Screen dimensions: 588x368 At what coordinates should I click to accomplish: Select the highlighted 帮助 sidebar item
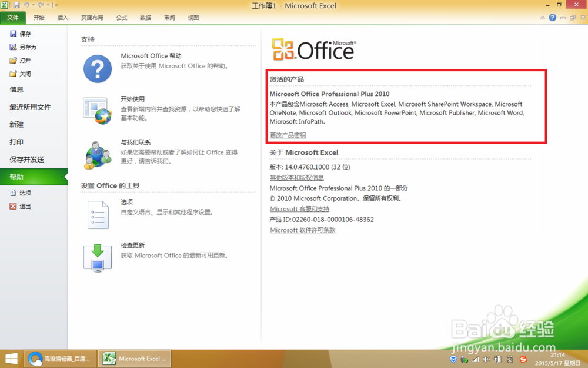tap(34, 177)
